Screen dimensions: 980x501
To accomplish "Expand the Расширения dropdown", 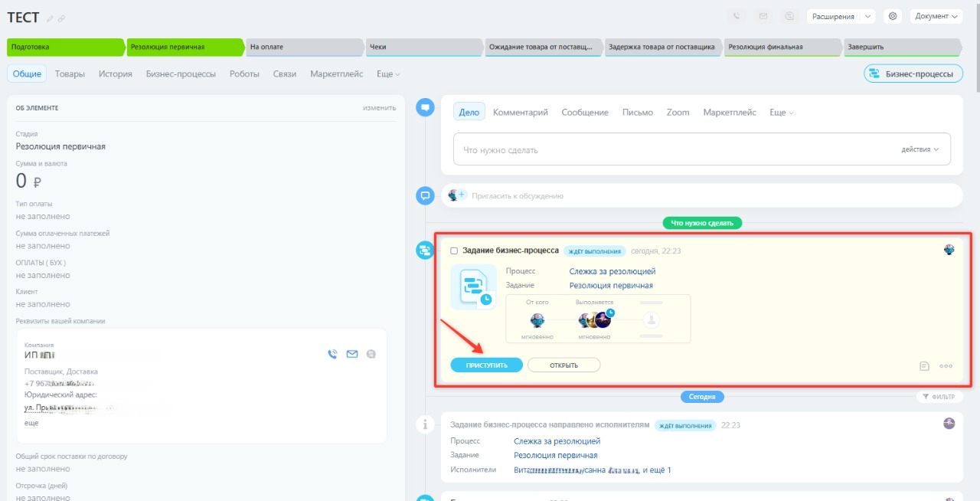I will [841, 16].
